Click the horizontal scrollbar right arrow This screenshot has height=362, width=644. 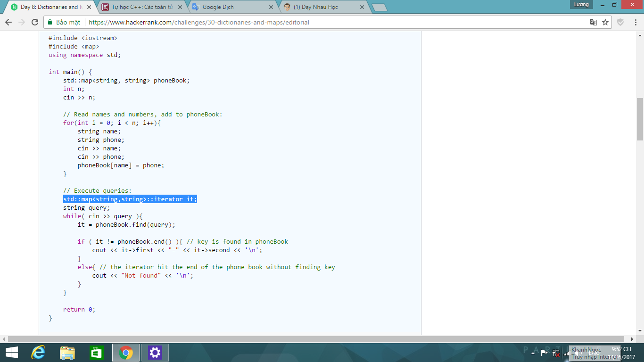[x=632, y=339]
